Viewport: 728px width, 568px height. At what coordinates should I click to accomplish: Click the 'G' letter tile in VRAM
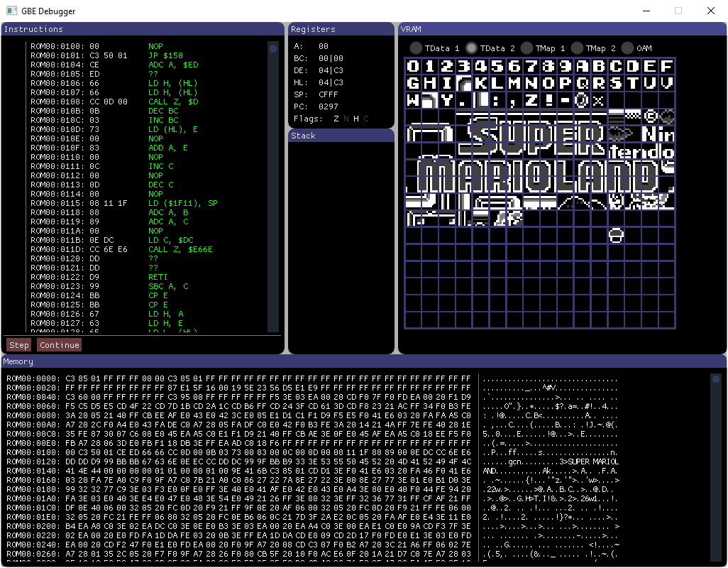pyautogui.click(x=413, y=84)
